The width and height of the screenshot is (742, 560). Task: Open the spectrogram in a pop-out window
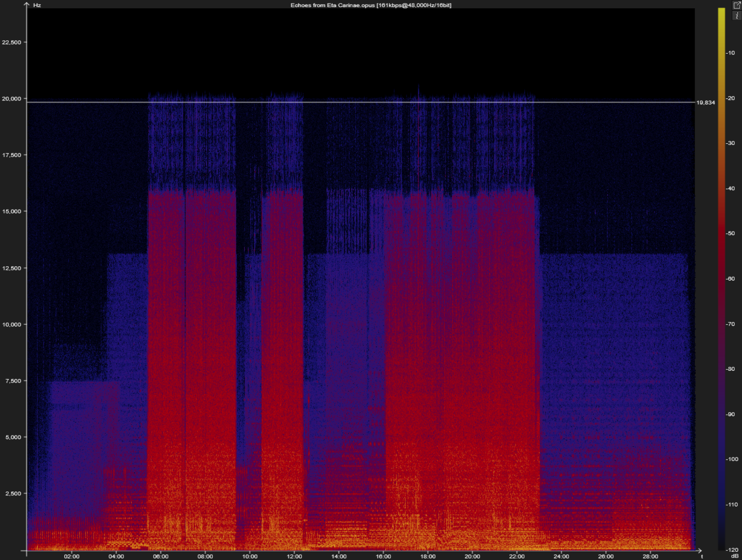coord(736,5)
